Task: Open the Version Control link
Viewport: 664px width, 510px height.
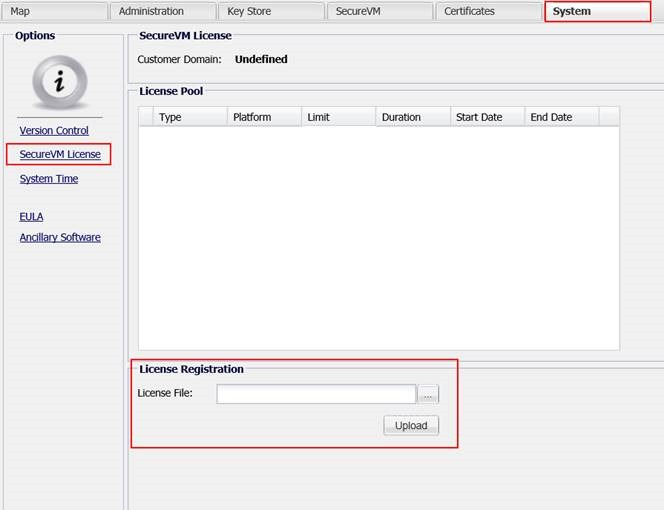Action: (54, 131)
